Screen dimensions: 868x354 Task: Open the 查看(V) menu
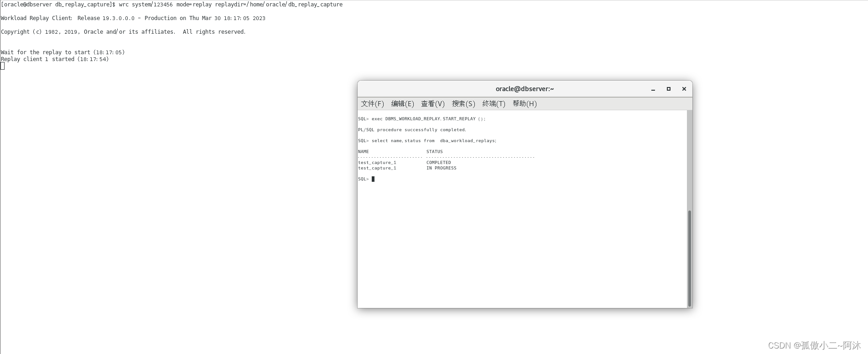coord(432,104)
